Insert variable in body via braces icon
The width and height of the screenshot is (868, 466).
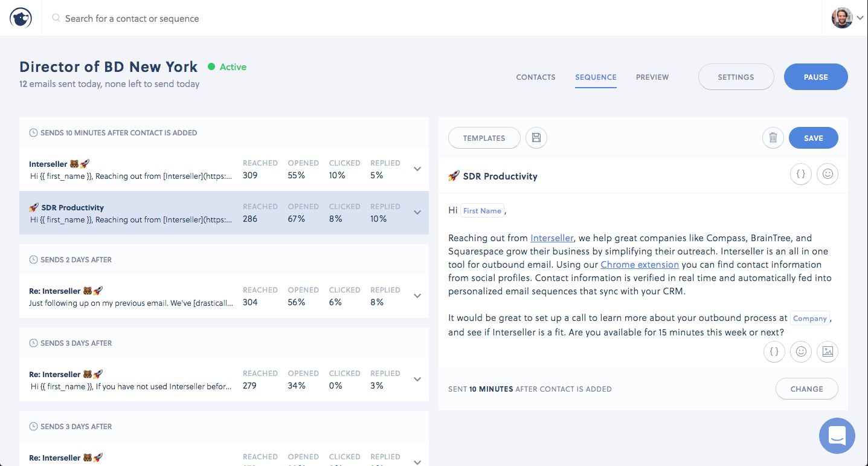(774, 351)
